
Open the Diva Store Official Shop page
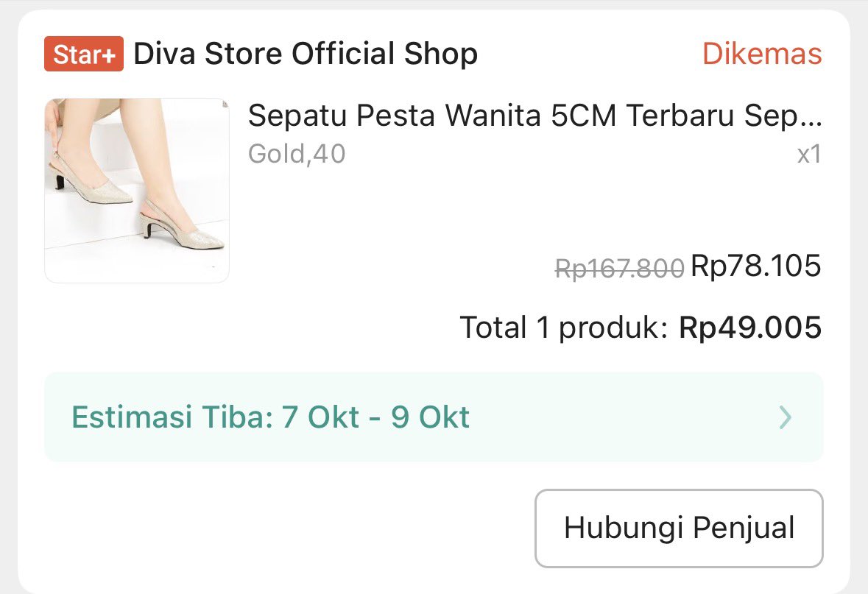(x=306, y=54)
